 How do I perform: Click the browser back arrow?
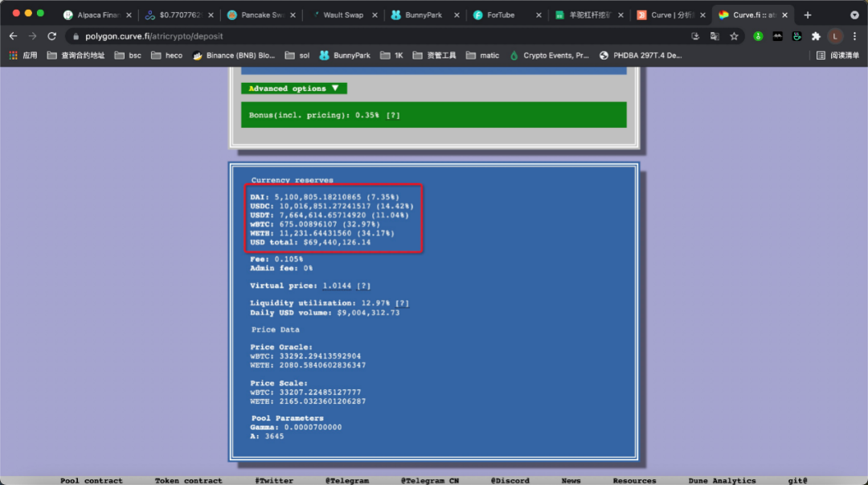tap(13, 36)
